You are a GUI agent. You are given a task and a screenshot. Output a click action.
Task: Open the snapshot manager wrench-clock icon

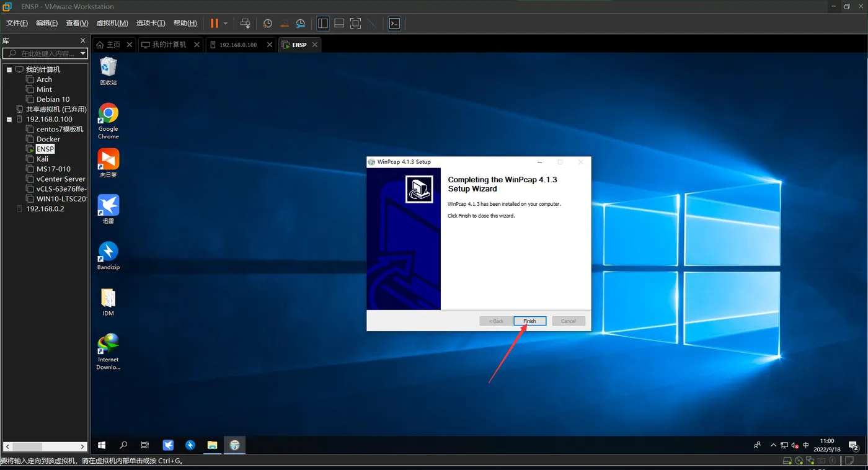300,23
